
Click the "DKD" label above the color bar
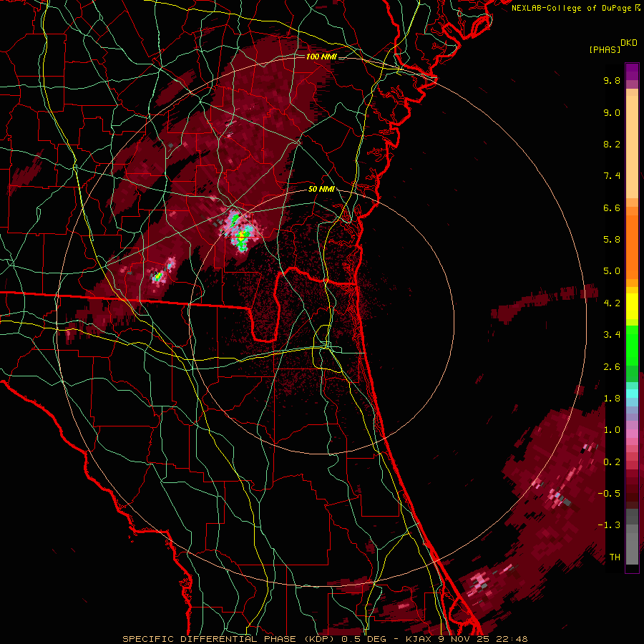[x=629, y=43]
